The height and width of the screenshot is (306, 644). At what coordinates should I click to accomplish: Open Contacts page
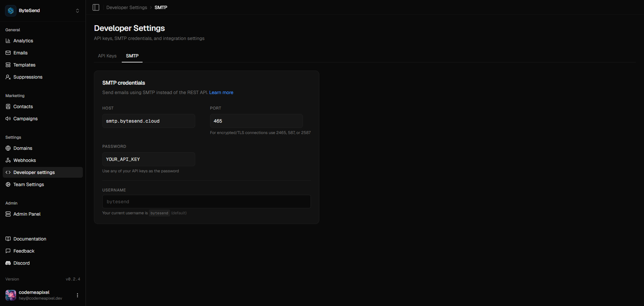pyautogui.click(x=43, y=106)
